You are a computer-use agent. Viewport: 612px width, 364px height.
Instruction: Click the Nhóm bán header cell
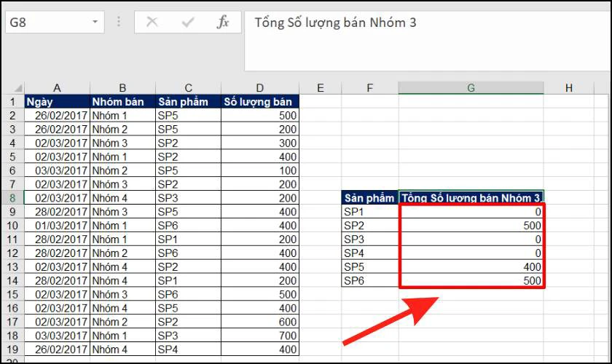[x=122, y=102]
